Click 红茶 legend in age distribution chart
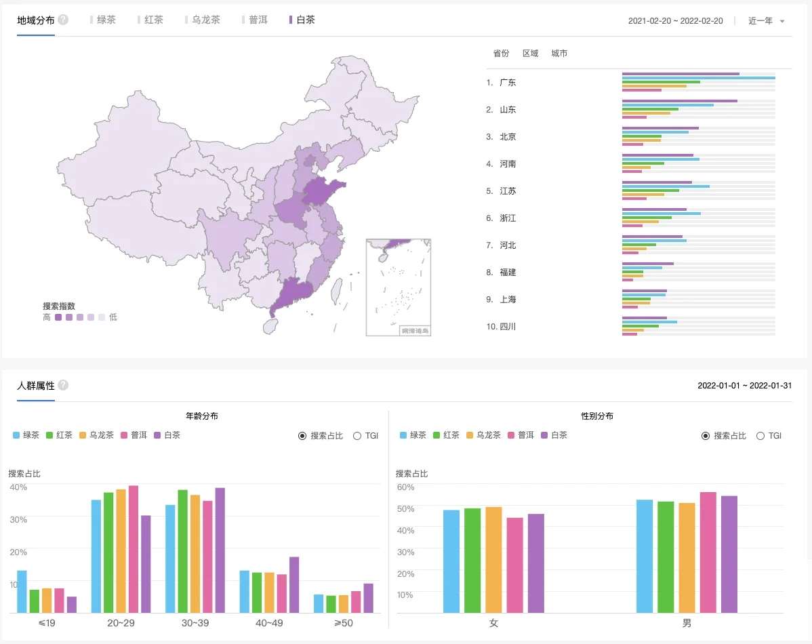The width and height of the screenshot is (812, 644). pos(60,435)
